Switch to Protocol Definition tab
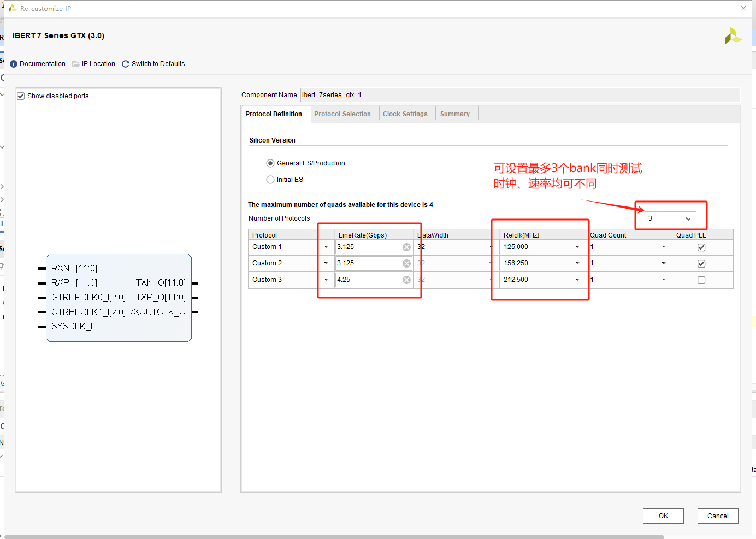The image size is (756, 539). (274, 114)
